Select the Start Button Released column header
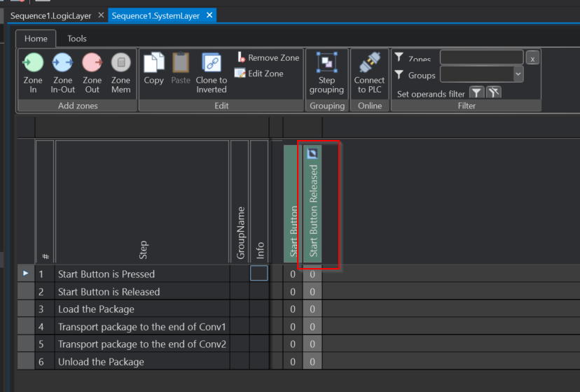This screenshot has width=580, height=392. pyautogui.click(x=312, y=204)
